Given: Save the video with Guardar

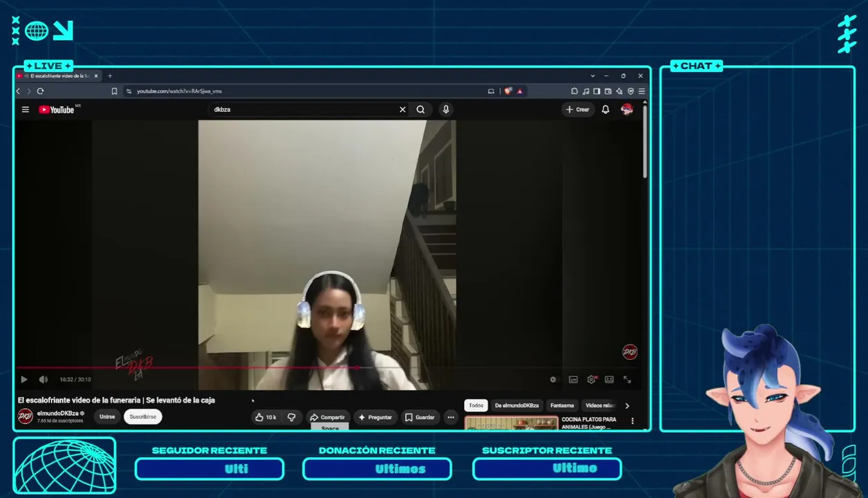Looking at the screenshot, I should 420,417.
